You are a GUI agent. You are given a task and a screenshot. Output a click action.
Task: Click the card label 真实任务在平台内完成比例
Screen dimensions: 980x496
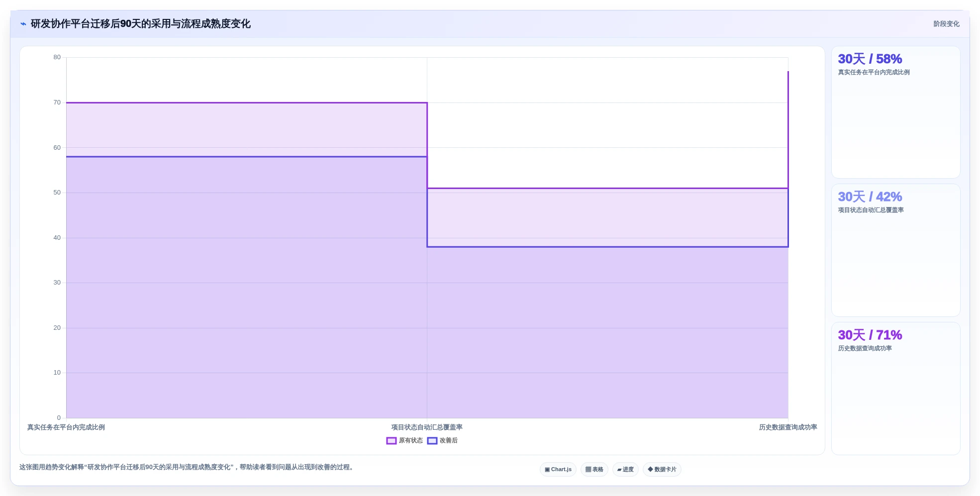874,73
